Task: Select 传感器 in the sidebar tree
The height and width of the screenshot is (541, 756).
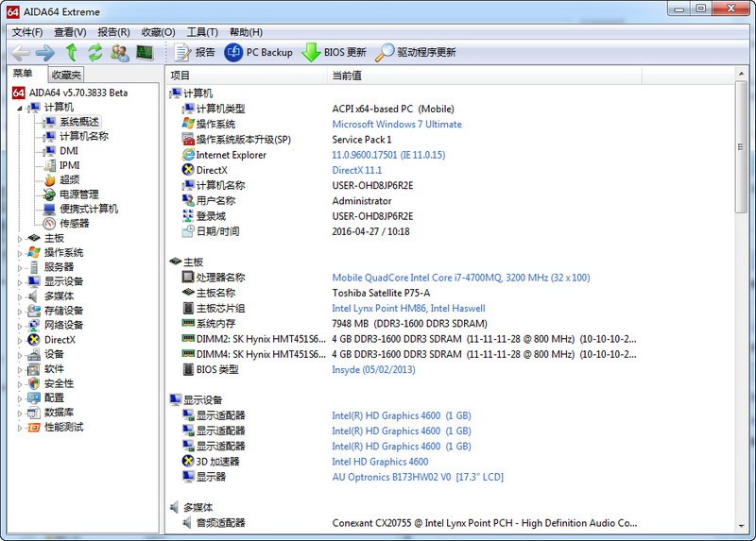Action: 75,224
